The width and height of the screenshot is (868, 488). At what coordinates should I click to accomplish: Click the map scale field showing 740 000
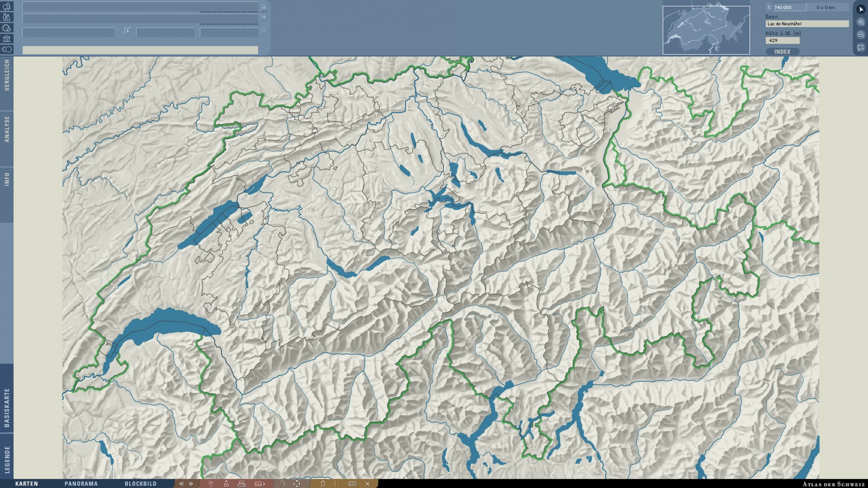(x=789, y=7)
